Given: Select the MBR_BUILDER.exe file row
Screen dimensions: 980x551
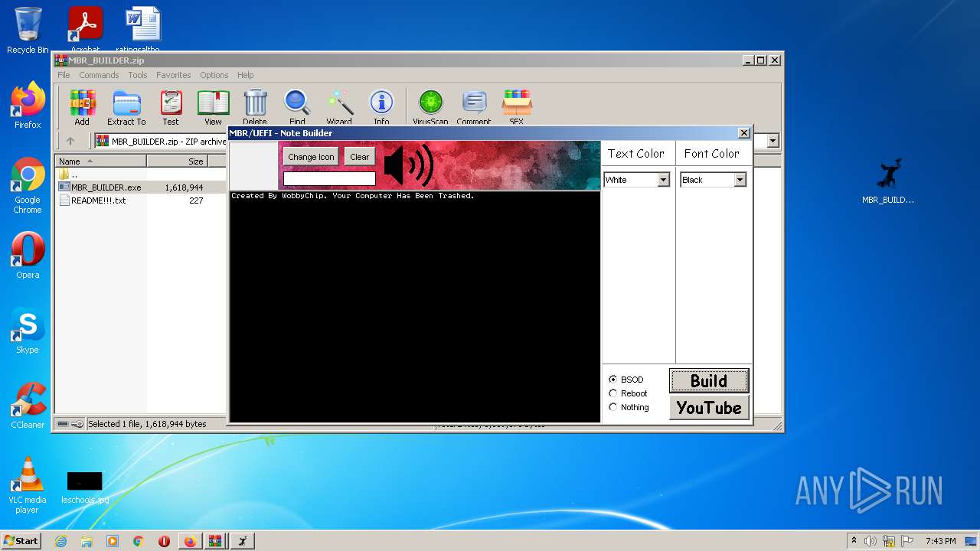Looking at the screenshot, I should [140, 187].
